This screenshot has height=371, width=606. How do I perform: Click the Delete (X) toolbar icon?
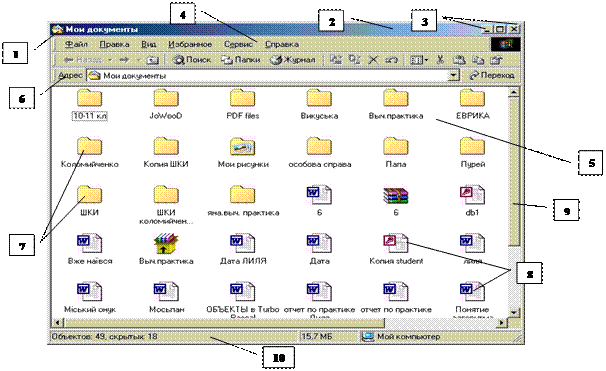373,60
